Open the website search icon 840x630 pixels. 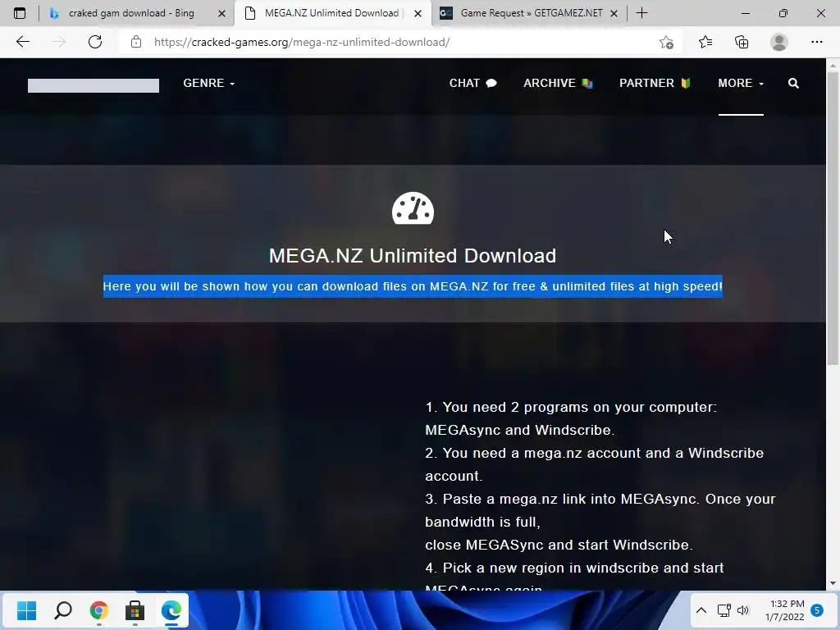pos(793,83)
